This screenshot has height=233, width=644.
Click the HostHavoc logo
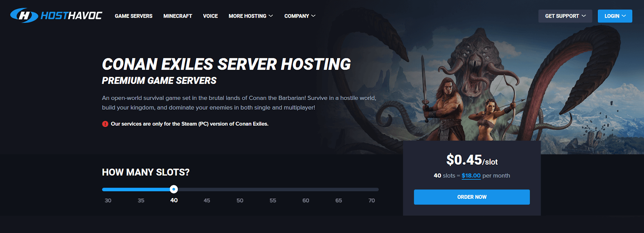tap(56, 16)
